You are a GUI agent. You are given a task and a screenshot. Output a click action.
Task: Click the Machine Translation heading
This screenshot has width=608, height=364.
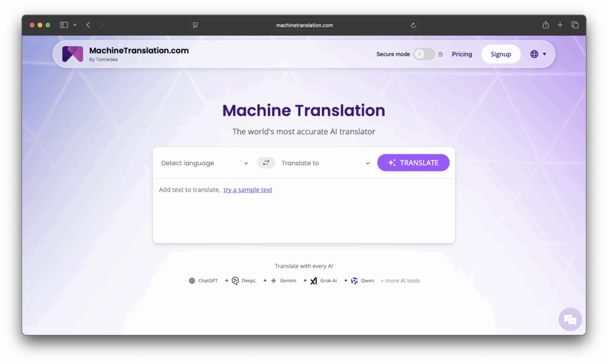[303, 110]
